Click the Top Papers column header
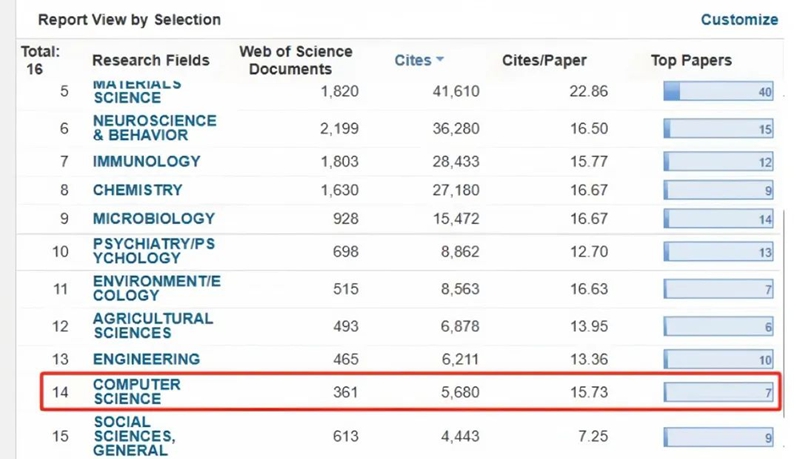This screenshot has height=459, width=800. tap(691, 61)
